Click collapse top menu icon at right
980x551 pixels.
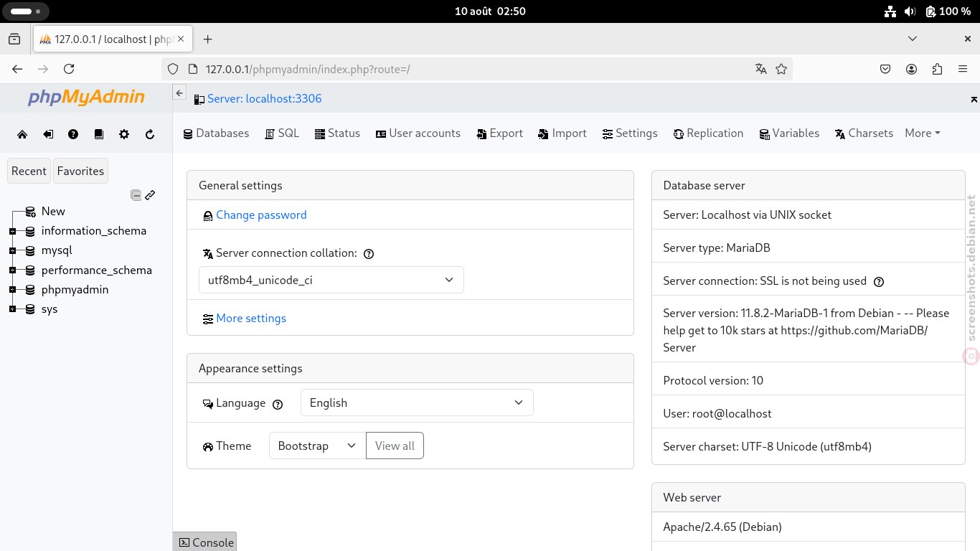click(974, 99)
